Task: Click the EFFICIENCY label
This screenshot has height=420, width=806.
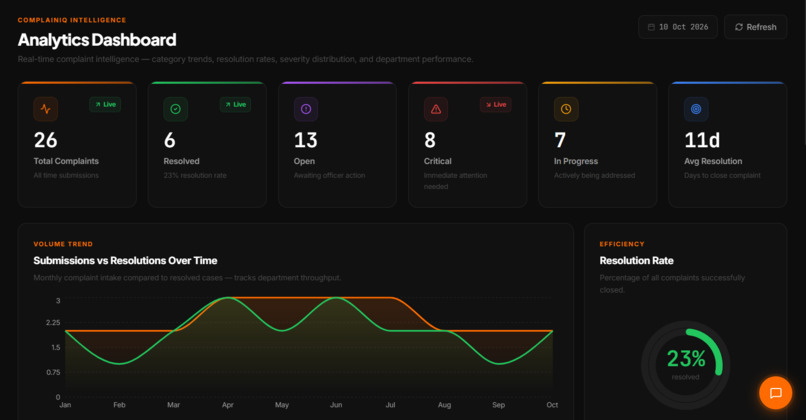Action: click(621, 244)
